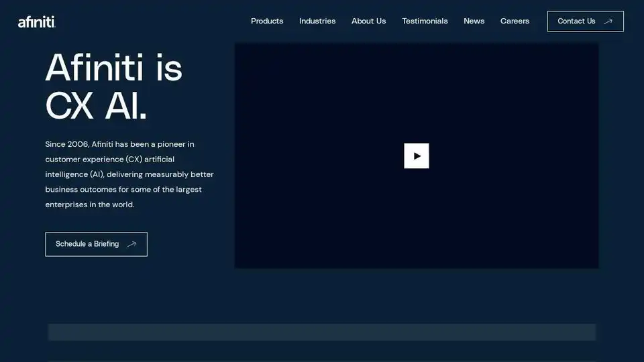This screenshot has width=644, height=362.
Task: Click the arrow icon inside Contact Us
Action: 608,21
